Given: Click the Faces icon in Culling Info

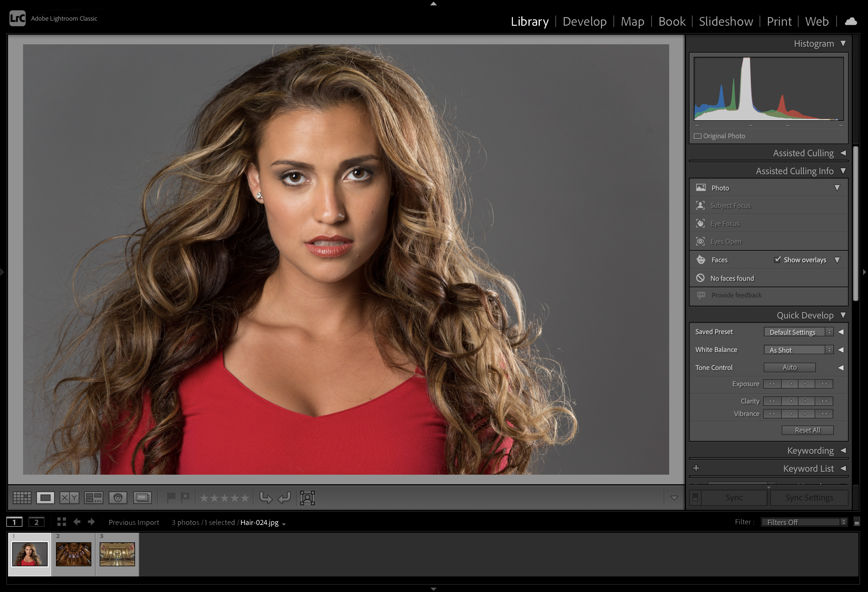Looking at the screenshot, I should coord(701,260).
